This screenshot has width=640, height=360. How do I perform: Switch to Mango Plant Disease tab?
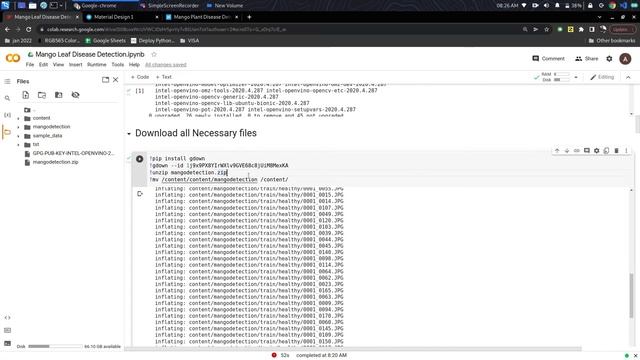(202, 17)
